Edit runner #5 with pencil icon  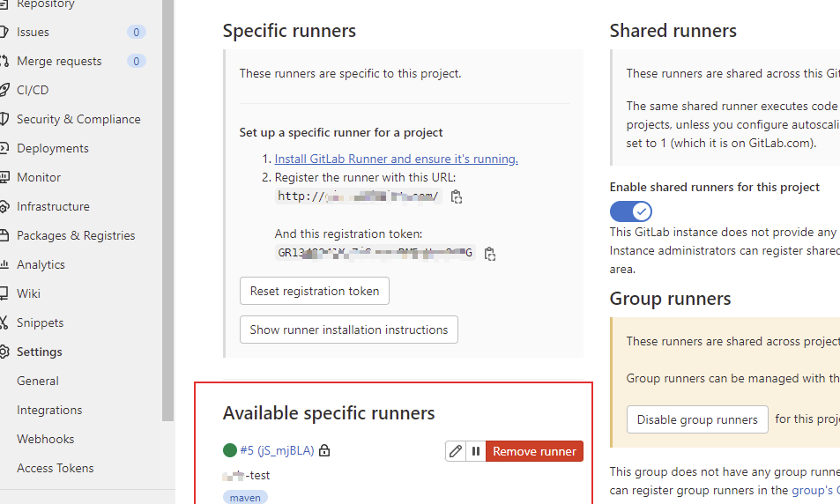(456, 451)
